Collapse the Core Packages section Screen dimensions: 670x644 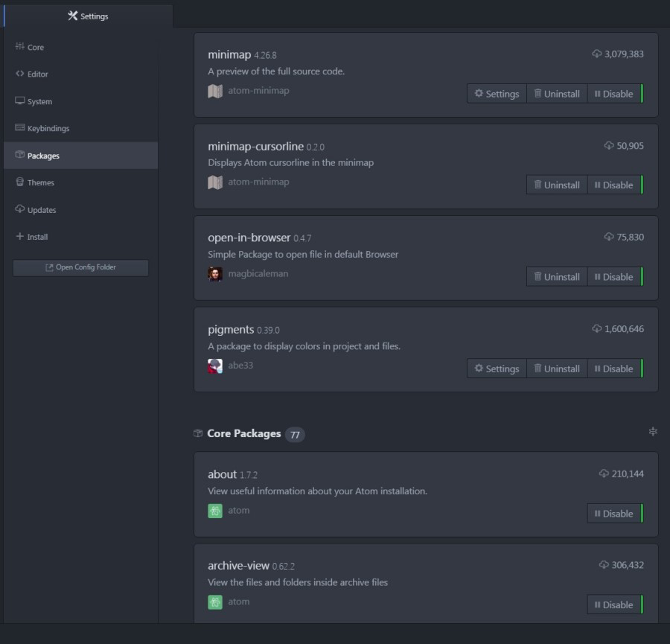[x=653, y=432]
